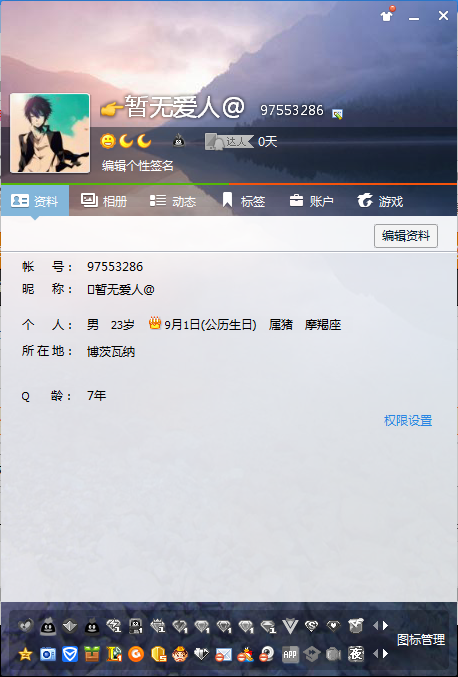Viewport: 458px width, 677px height.
Task: Click the blue shield security icon
Action: coord(70,655)
